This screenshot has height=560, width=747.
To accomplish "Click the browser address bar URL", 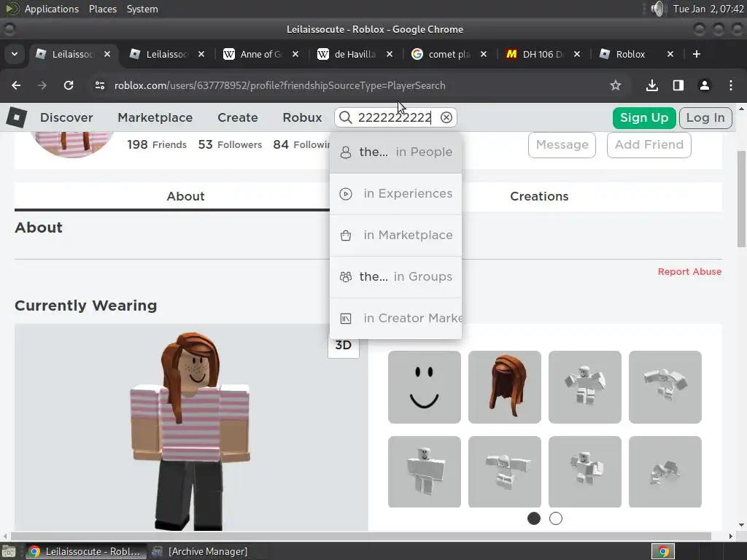I will [x=279, y=85].
